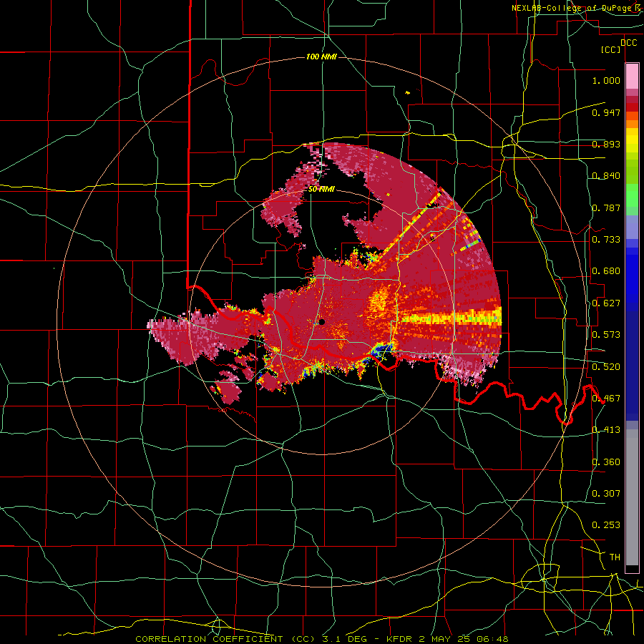644x644 pixels.
Task: Select the 1.000 scale value
Action: pos(606,80)
